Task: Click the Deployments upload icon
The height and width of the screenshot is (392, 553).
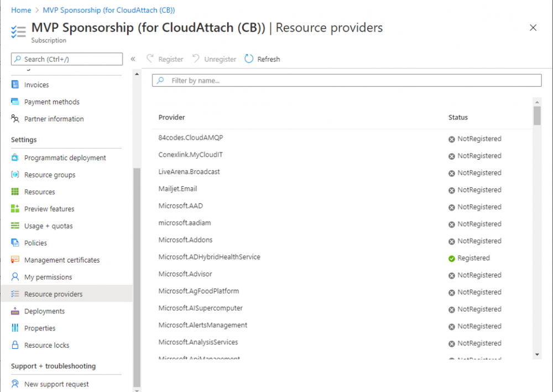Action: [x=15, y=311]
